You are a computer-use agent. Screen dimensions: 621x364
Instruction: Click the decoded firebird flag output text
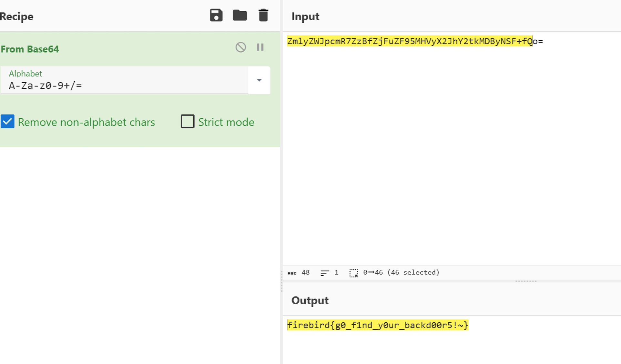[377, 325]
